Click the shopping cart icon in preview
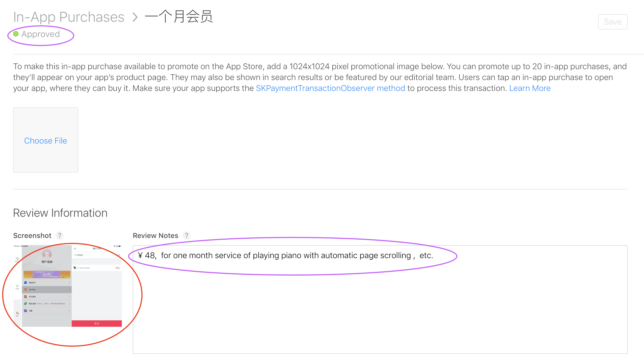The height and width of the screenshot is (354, 644). pyautogui.click(x=75, y=268)
